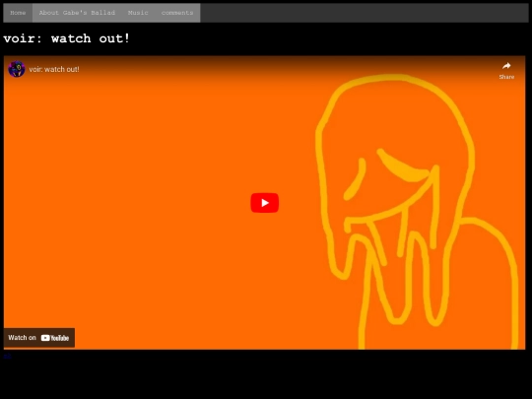The height and width of the screenshot is (399, 532).
Task: Open the comments tab
Action: [x=177, y=13]
